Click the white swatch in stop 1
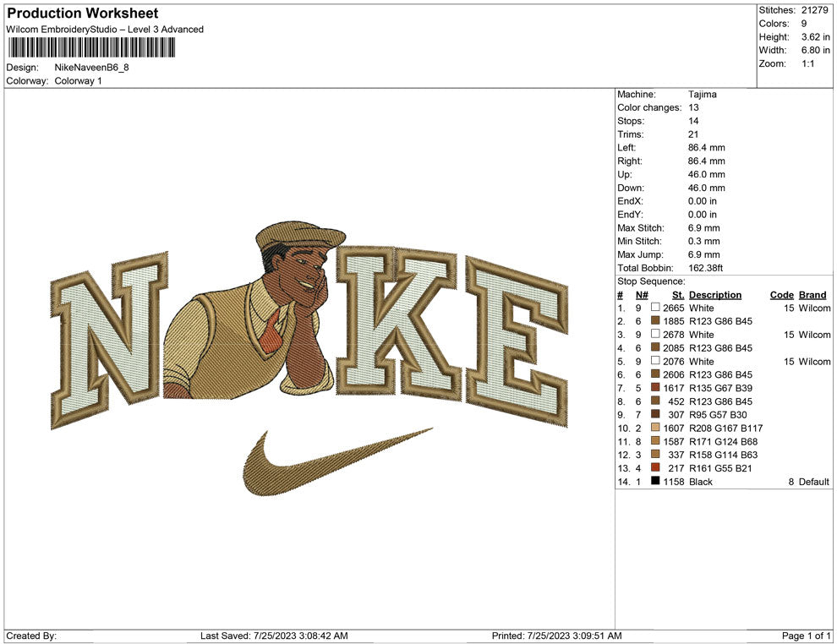The image size is (837, 644). (x=655, y=308)
